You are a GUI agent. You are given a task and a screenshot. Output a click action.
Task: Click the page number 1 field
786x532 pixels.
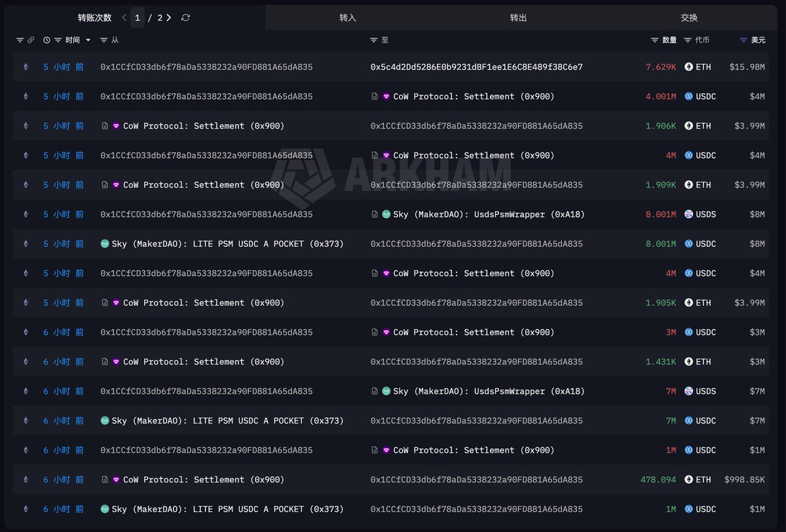coord(138,18)
